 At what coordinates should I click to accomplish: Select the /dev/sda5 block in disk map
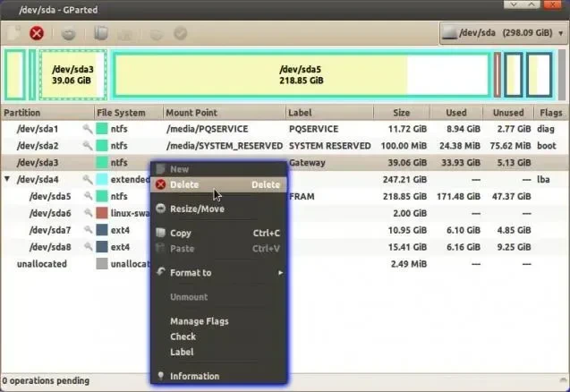pos(301,75)
